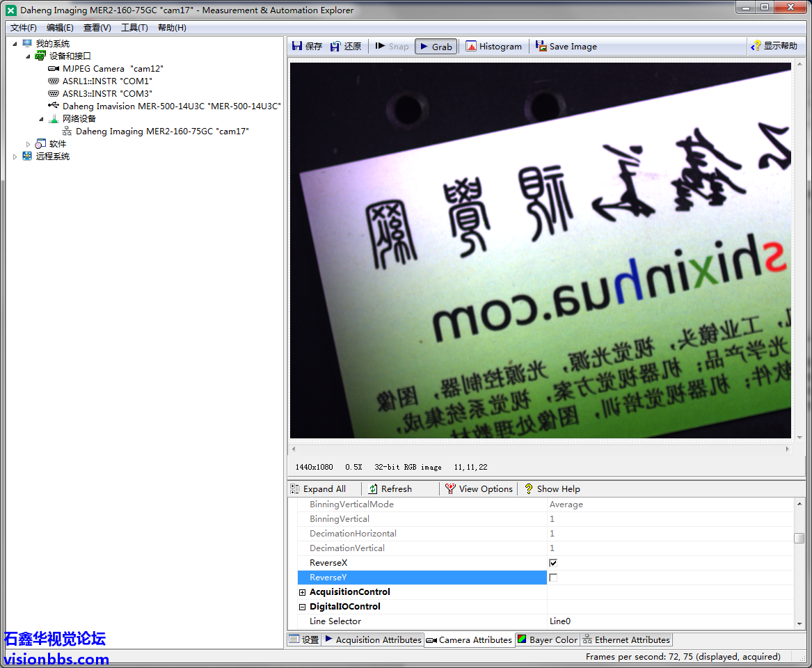Click the attribute list vertical scrollbar thumb
Image resolution: width=812 pixels, height=668 pixels.
click(799, 538)
